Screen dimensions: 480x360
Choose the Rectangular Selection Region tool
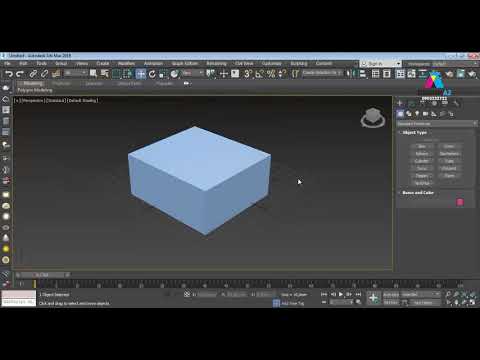pos(116,74)
